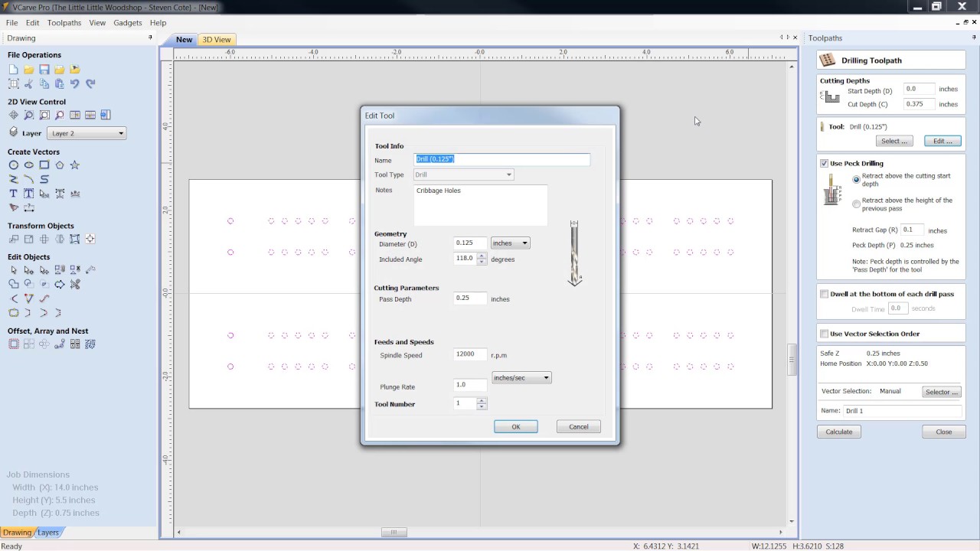Select the Pan view tool
Viewport: 980px width, 551px height.
pyautogui.click(x=13, y=116)
